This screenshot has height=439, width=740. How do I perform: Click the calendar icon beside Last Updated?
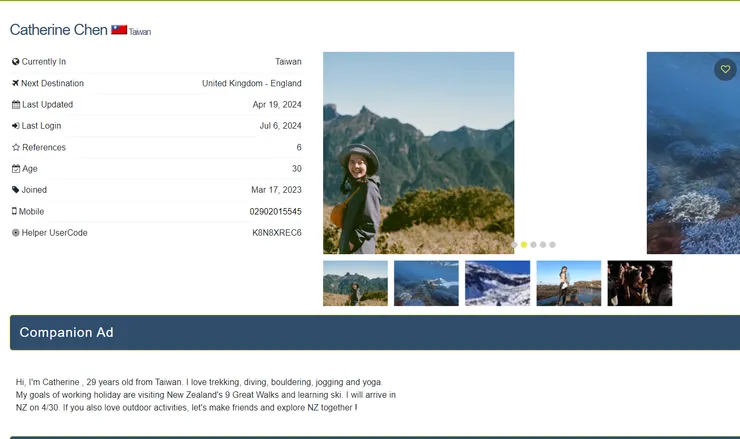coord(16,104)
